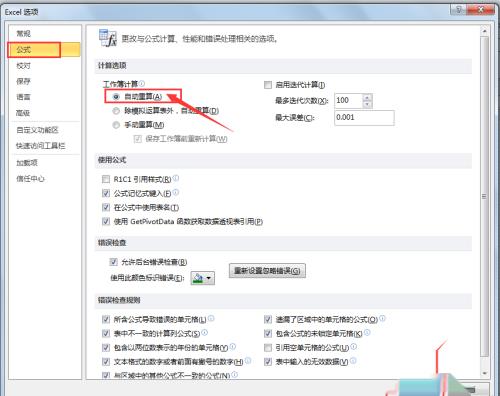
Task: Toggle 所含公式导致错误的单元格(L) checkbox
Action: pyautogui.click(x=106, y=319)
